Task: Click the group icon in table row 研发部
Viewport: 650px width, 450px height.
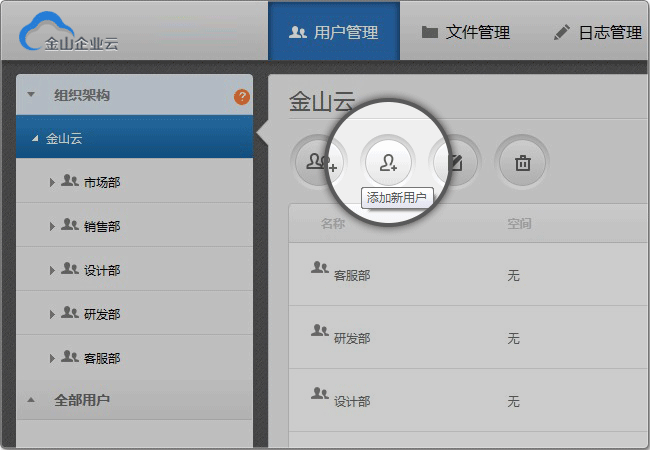Action: 320,330
